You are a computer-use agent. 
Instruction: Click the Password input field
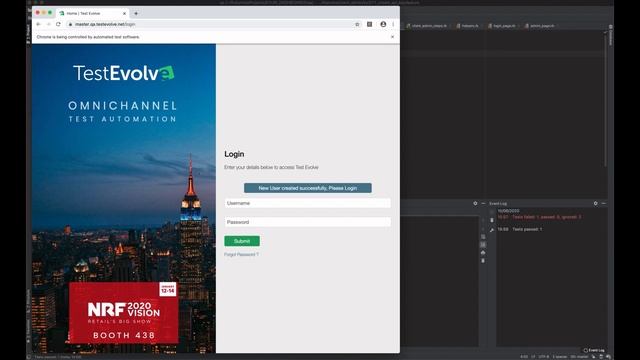click(307, 222)
